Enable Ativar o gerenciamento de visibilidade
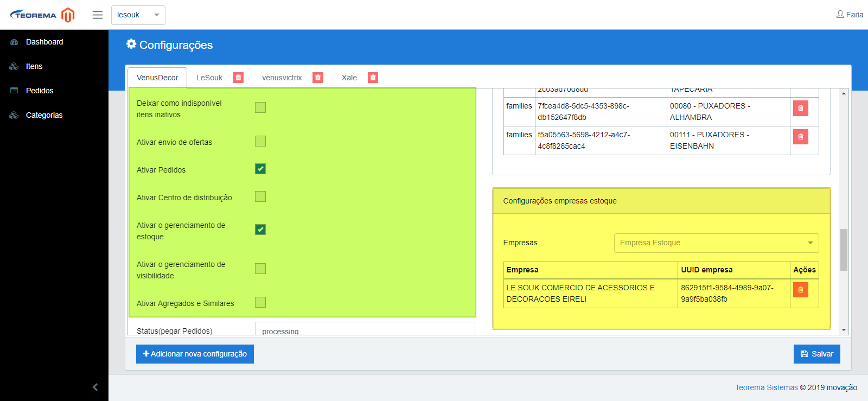Screen dimensions: 868x401 point(260,269)
